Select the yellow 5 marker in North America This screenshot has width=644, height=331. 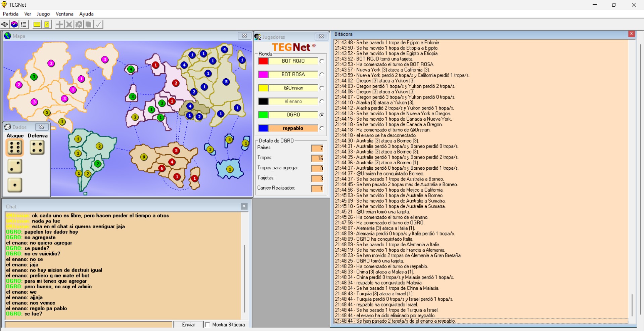(47, 113)
